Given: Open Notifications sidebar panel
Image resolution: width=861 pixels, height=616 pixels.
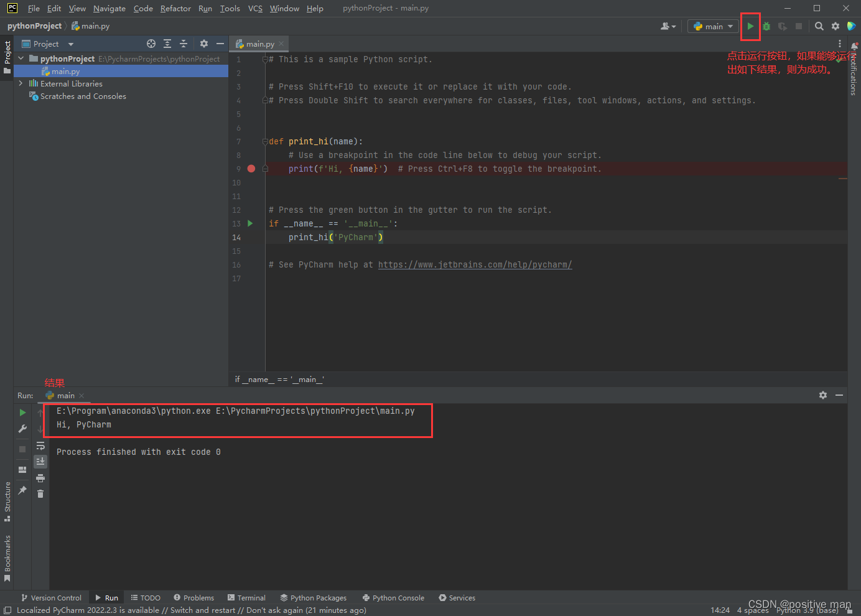Looking at the screenshot, I should pyautogui.click(x=854, y=68).
